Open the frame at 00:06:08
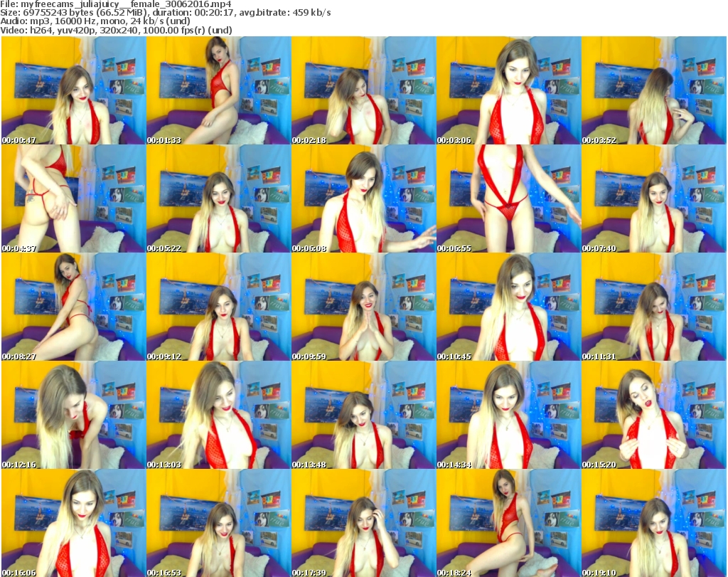 click(363, 198)
